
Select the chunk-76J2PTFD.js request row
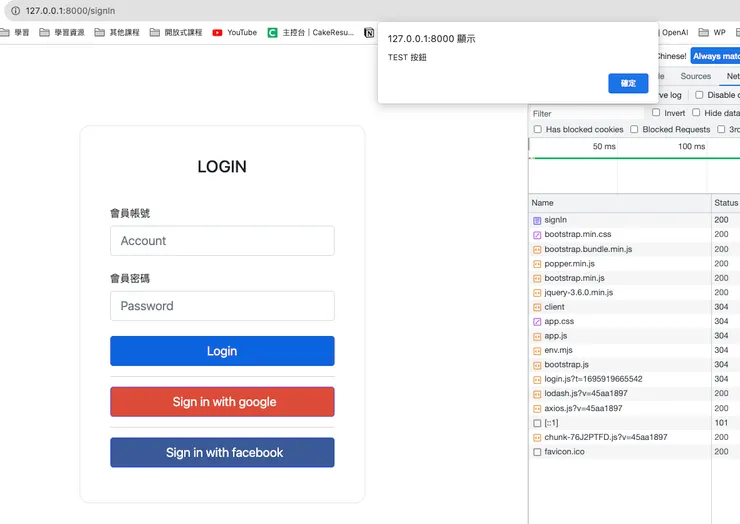(634, 438)
